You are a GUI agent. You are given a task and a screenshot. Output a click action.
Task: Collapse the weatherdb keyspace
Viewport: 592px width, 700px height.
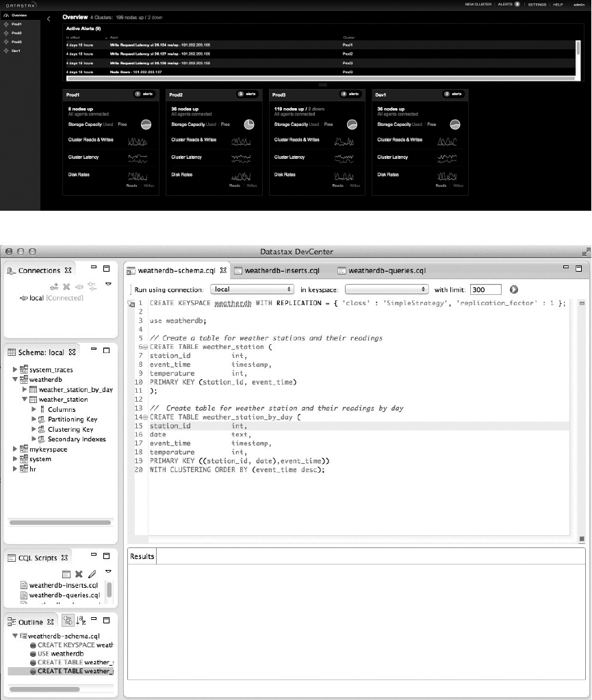pos(15,379)
